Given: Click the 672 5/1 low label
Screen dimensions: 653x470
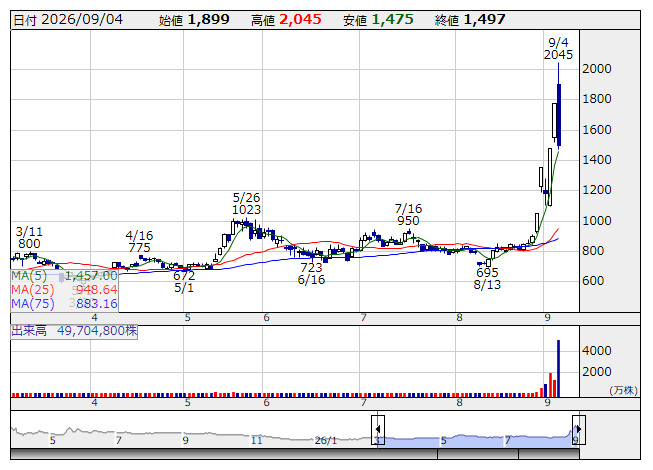Looking at the screenshot, I should pos(184,282).
